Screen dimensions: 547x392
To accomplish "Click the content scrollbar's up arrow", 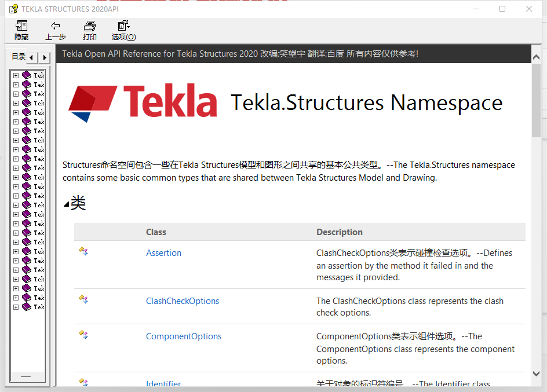I will point(536,57).
